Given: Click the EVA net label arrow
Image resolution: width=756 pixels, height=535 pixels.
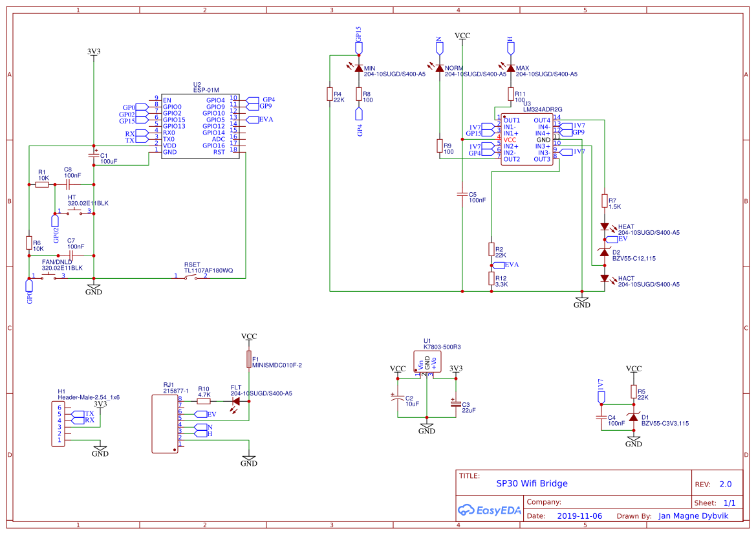Looking at the screenshot, I should click(x=498, y=264).
